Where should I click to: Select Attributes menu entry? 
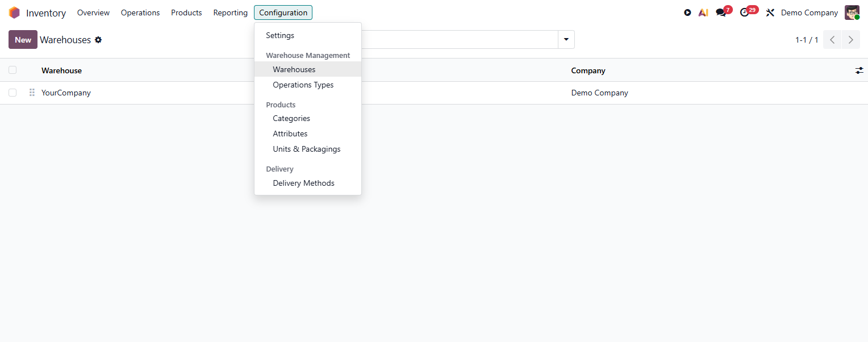pyautogui.click(x=308, y=134)
